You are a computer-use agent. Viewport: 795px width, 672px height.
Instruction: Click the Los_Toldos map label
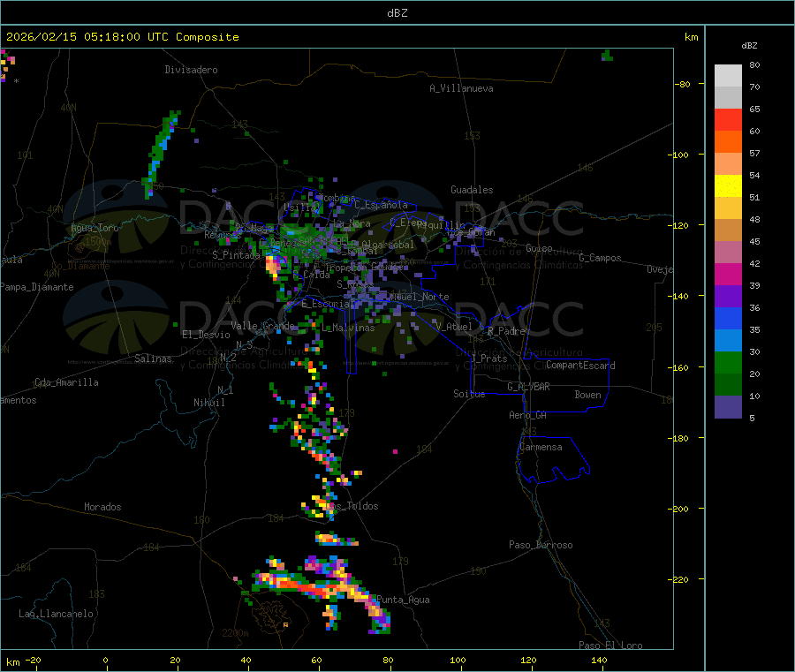[352, 506]
